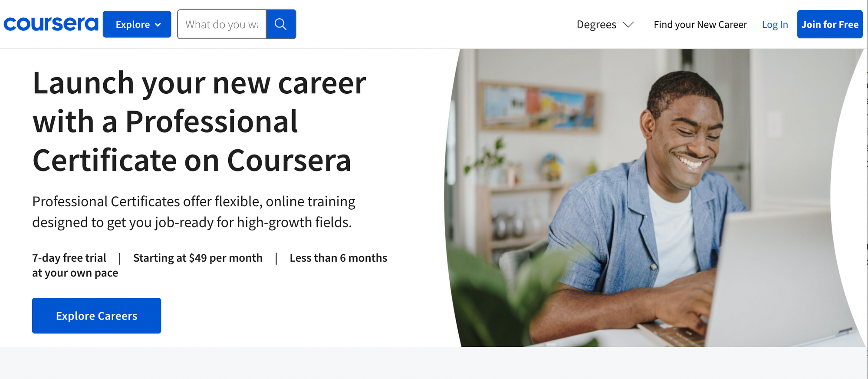Click inside the search input field

pos(222,24)
